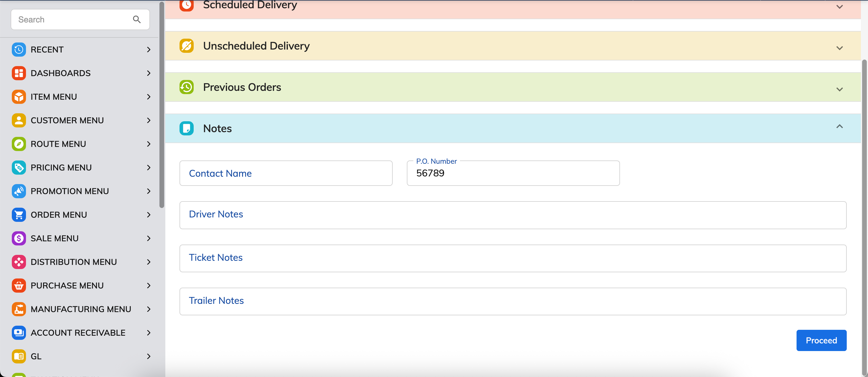Open the CUSTOMER MENU label
The width and height of the screenshot is (868, 377).
[x=67, y=120]
